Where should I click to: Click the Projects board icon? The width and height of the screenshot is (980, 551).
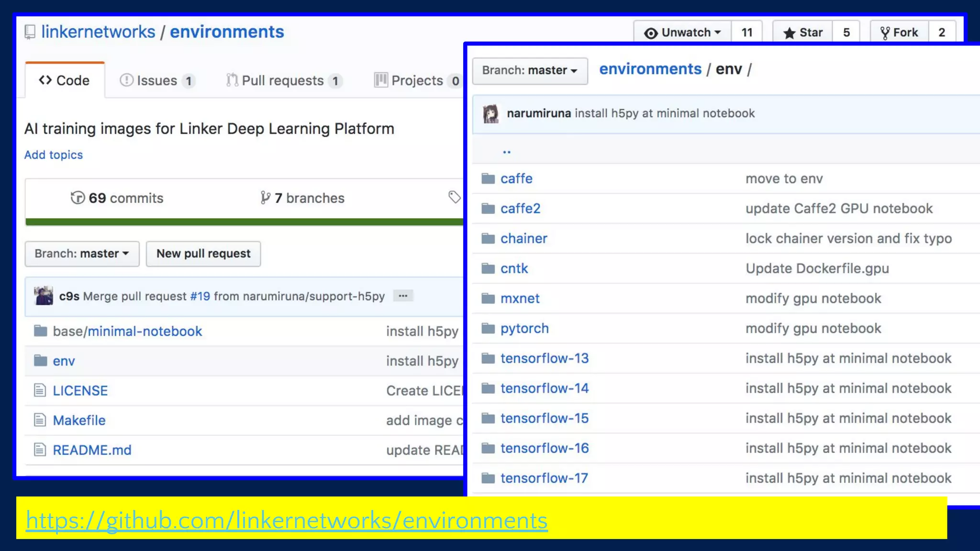pyautogui.click(x=381, y=80)
